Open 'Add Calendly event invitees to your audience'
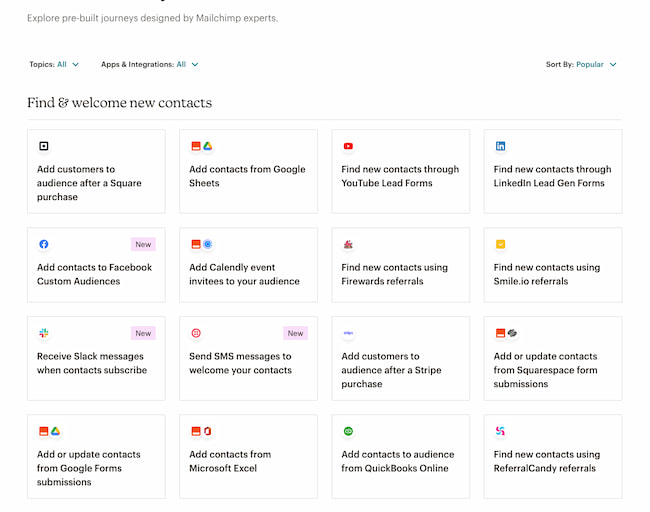The height and width of the screenshot is (512, 650). [248, 264]
